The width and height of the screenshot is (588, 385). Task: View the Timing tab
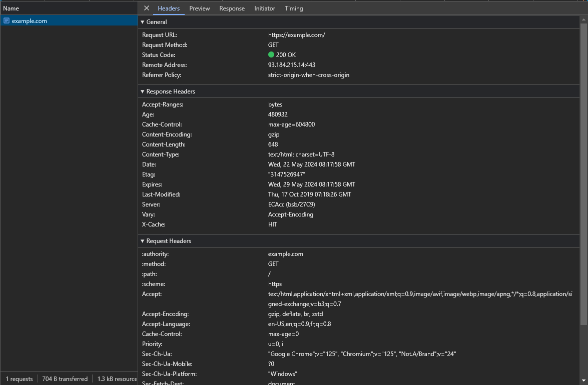click(x=294, y=8)
